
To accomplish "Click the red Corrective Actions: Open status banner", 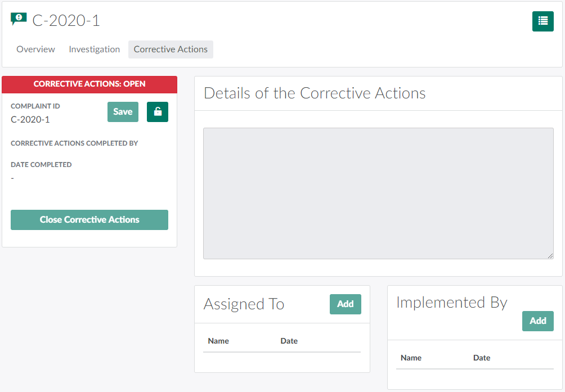I will tap(89, 84).
